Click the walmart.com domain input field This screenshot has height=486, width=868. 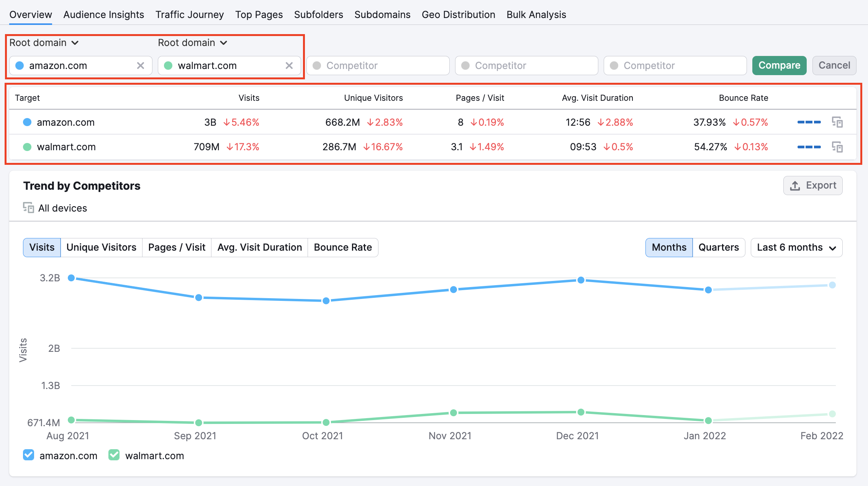(229, 66)
